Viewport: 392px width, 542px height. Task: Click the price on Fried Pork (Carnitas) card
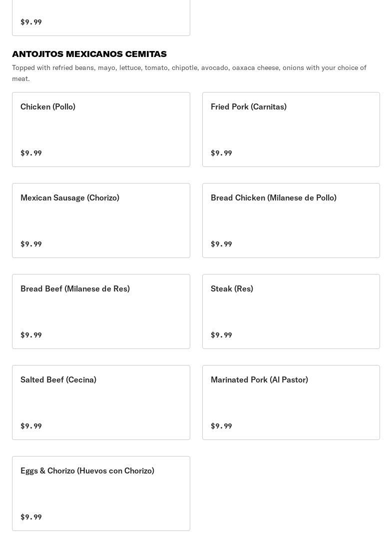click(x=221, y=153)
